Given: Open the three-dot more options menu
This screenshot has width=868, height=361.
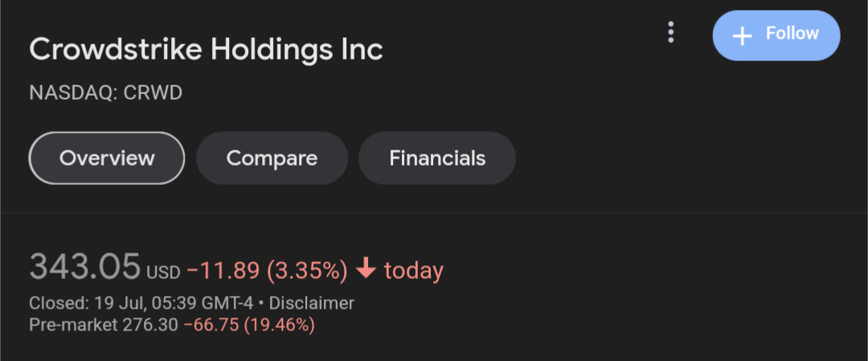Looking at the screenshot, I should point(670,33).
